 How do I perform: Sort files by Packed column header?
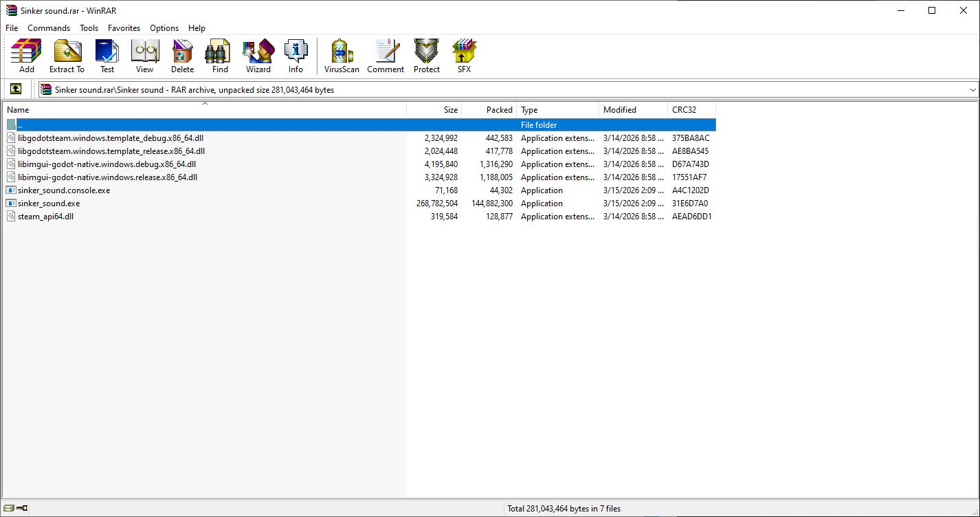[x=489, y=110]
